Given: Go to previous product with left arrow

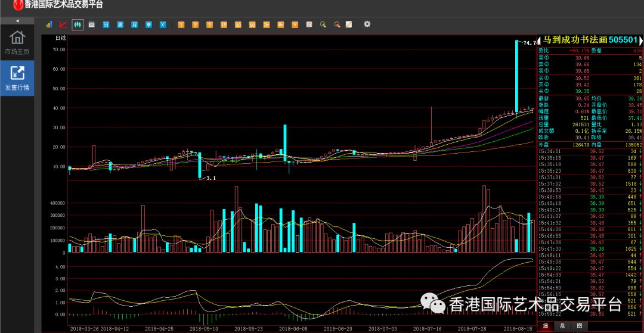Looking at the screenshot, I should (x=539, y=40).
